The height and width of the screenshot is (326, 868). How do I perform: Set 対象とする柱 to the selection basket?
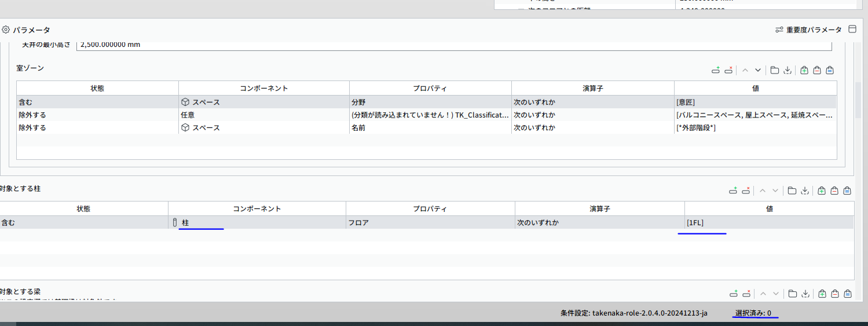coord(847,191)
